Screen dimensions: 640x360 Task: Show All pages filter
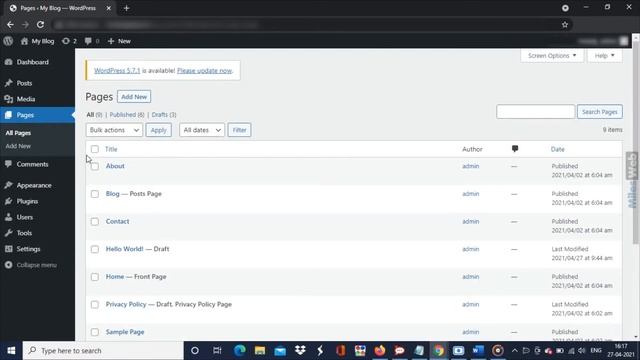pyautogui.click(x=94, y=115)
